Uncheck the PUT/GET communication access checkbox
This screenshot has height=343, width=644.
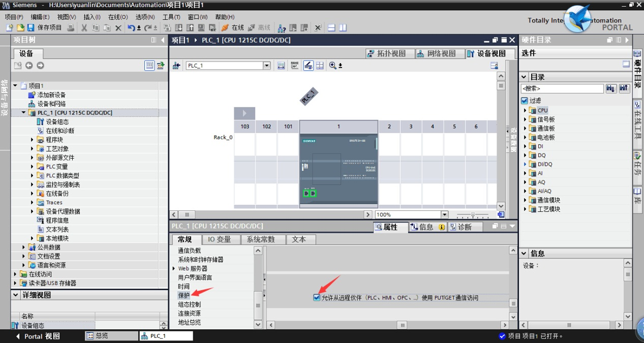click(x=317, y=298)
